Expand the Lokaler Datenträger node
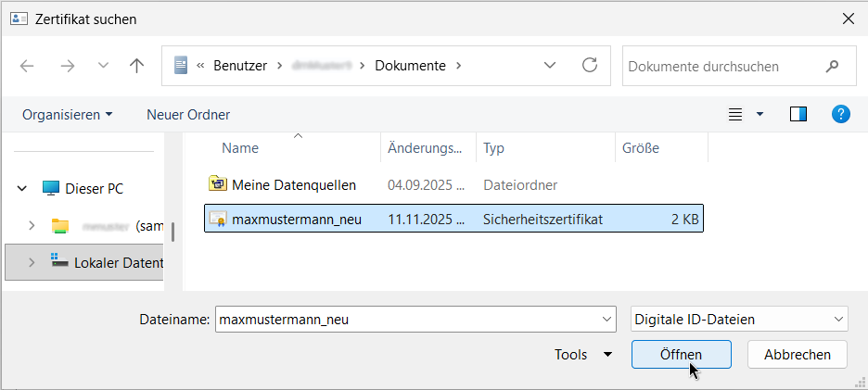 coord(32,262)
